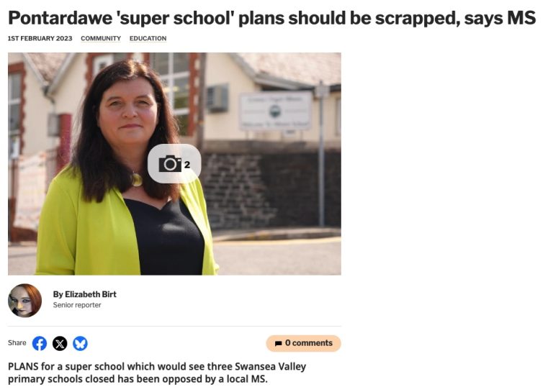Viewport: 553px width, 392px height.
Task: Share the article on Facebook
Action: 40,343
